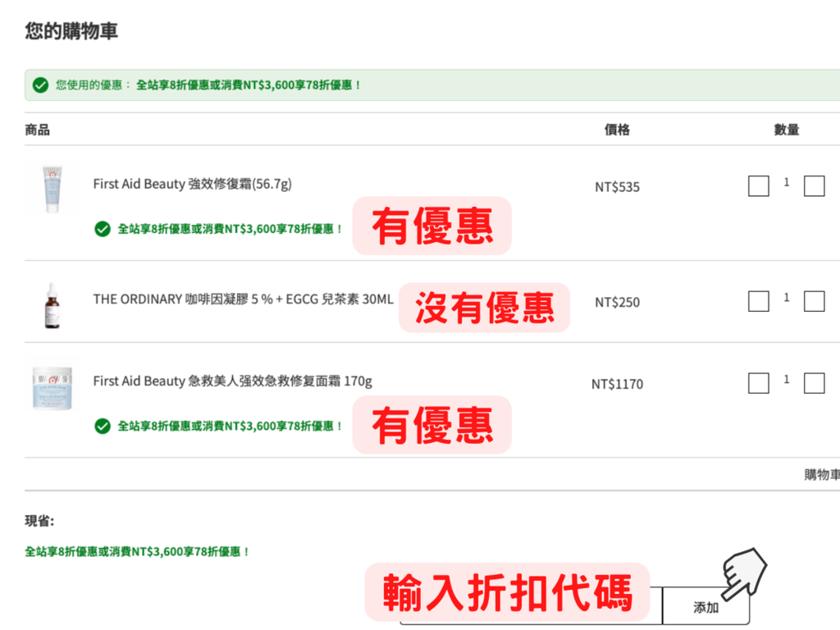This screenshot has width=840, height=630.
Task: Click the banner promo text 全站享8折優惠
Action: click(x=248, y=85)
